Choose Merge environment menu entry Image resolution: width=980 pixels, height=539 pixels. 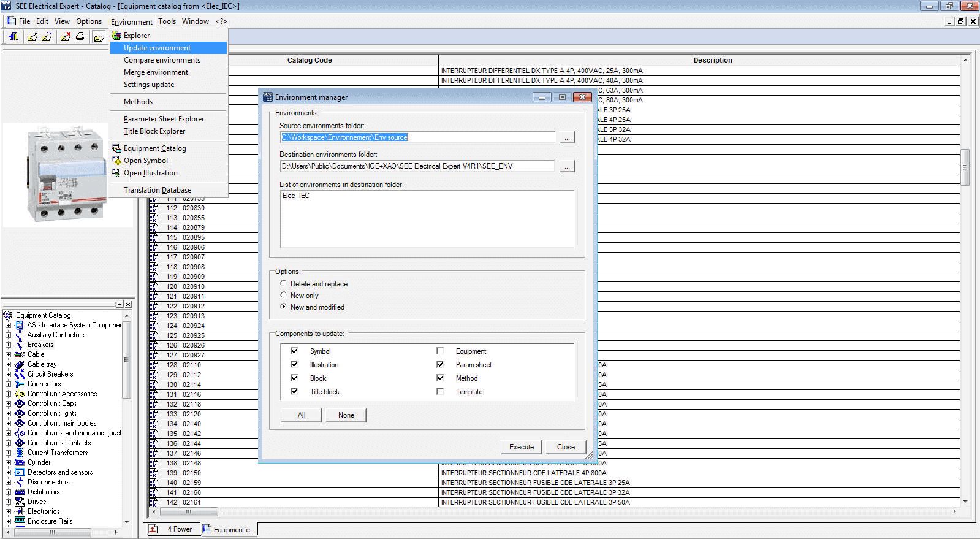tap(156, 72)
